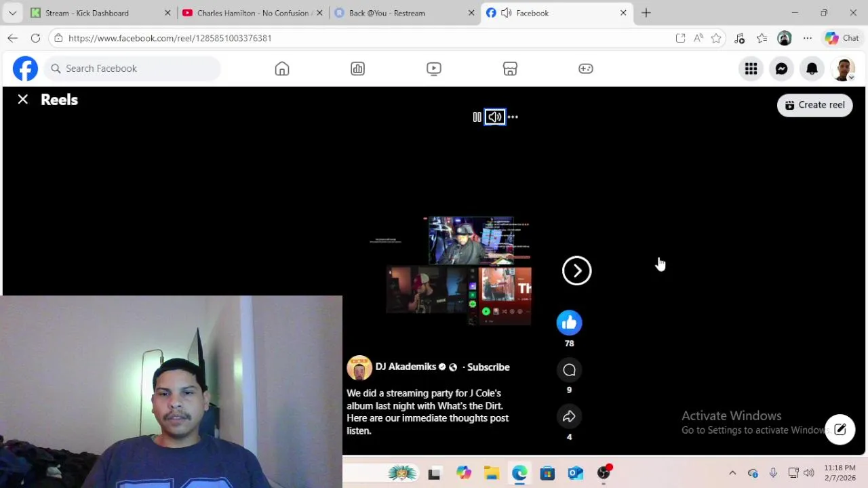Close the Kick Dashboard tab
This screenshot has height=488, width=868.
[167, 13]
